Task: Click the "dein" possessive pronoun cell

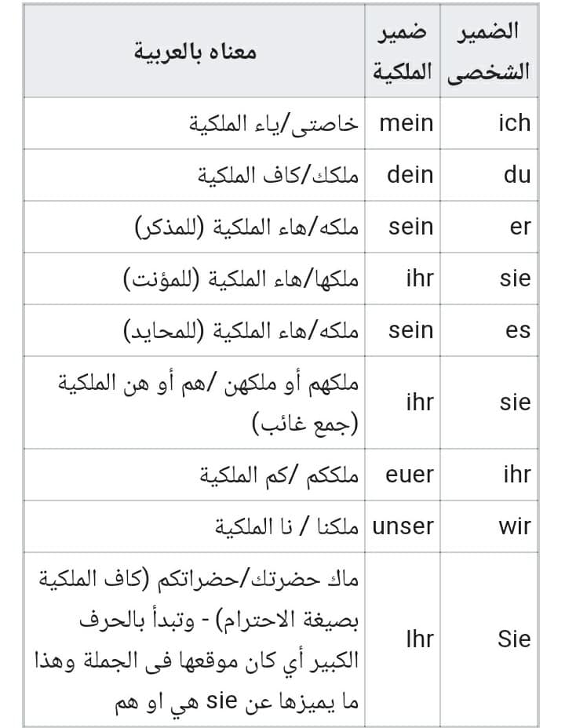Action: (403, 175)
